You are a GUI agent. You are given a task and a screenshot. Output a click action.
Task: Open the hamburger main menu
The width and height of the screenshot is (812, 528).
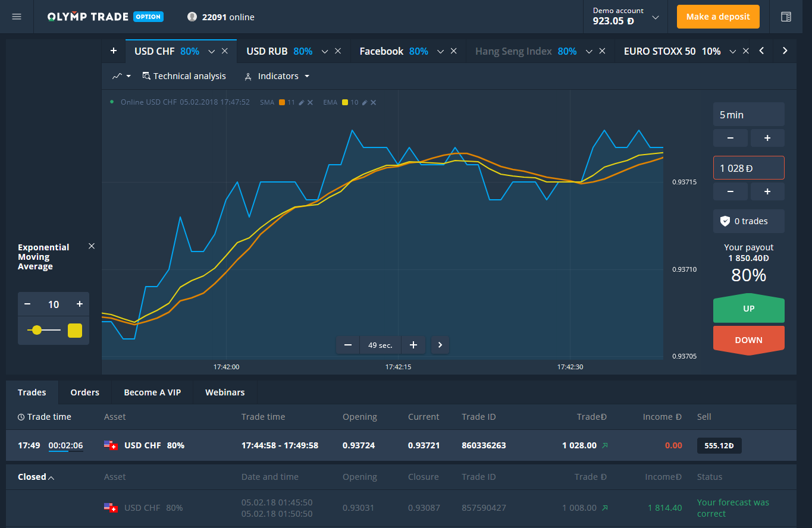(x=17, y=17)
